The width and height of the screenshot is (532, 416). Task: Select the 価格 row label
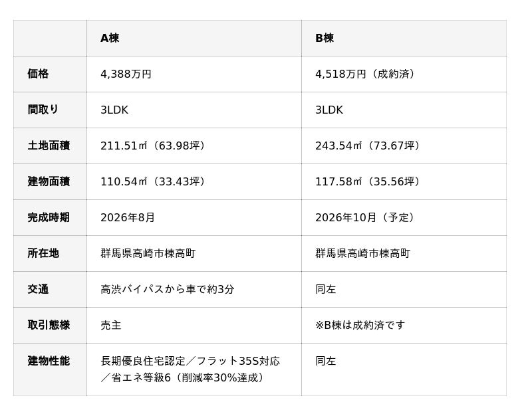[38, 74]
